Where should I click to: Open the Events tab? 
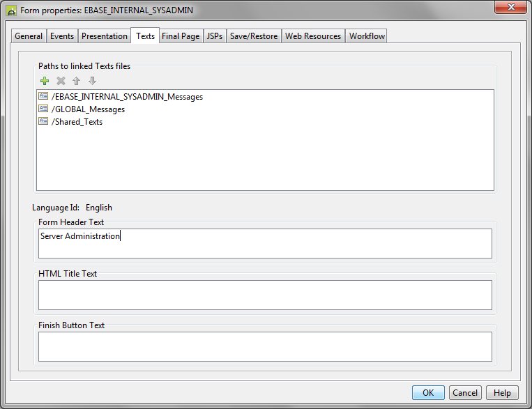(x=62, y=36)
